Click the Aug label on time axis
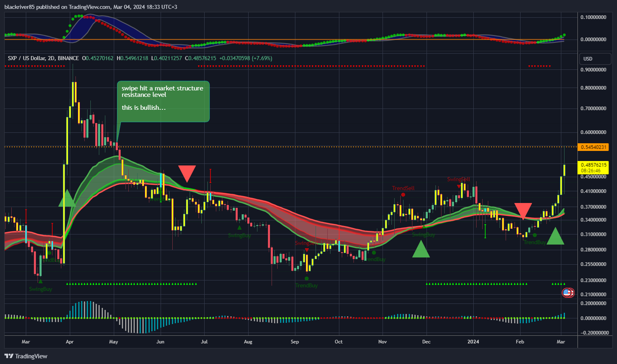This screenshot has height=364, width=617. coord(248,342)
